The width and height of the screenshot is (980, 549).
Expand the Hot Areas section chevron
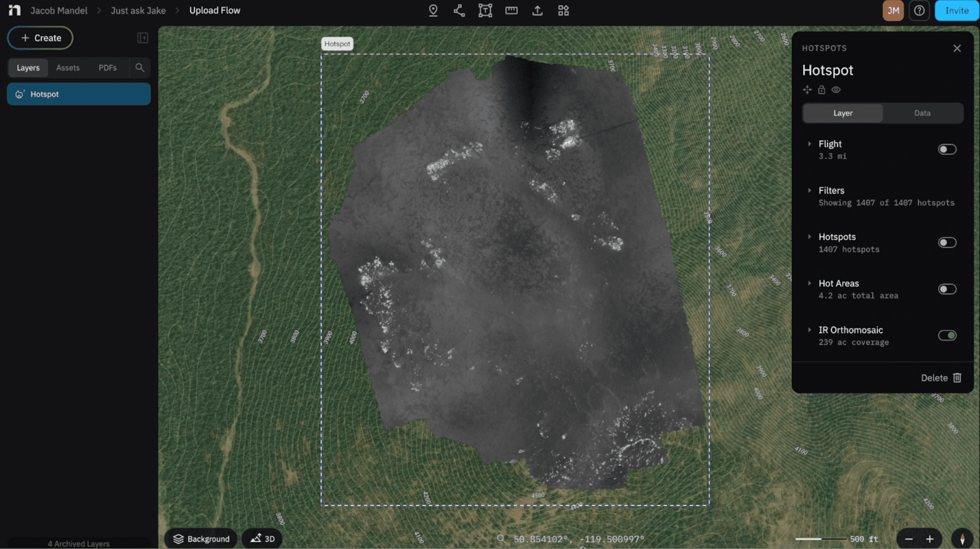point(810,283)
